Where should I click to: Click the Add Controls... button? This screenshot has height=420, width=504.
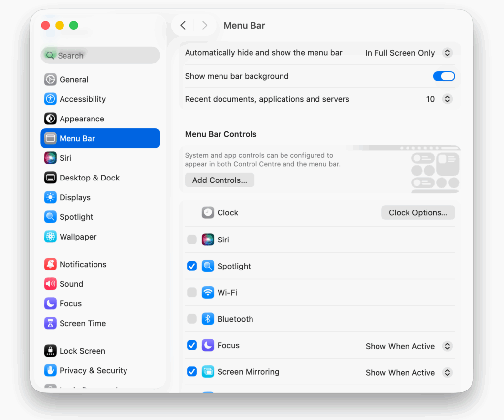(220, 180)
